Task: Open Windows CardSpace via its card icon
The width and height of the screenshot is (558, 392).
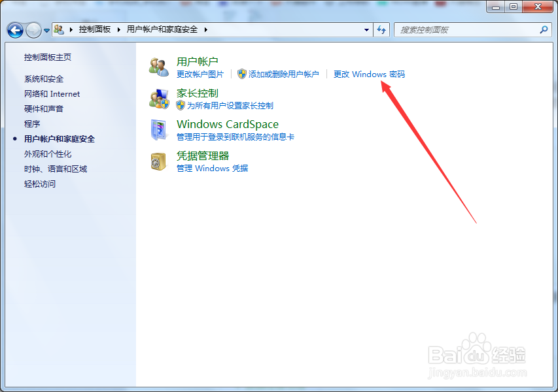Action: click(x=158, y=131)
